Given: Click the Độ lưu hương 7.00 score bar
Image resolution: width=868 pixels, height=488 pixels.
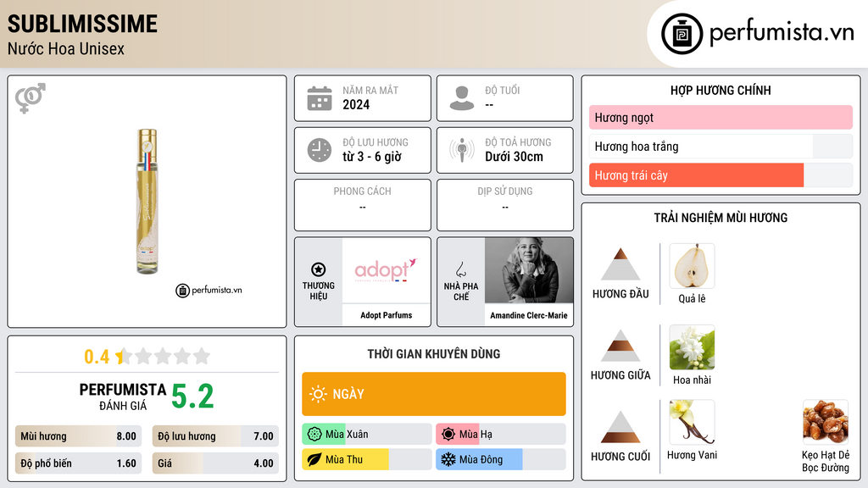Looking at the screenshot, I should click(215, 436).
